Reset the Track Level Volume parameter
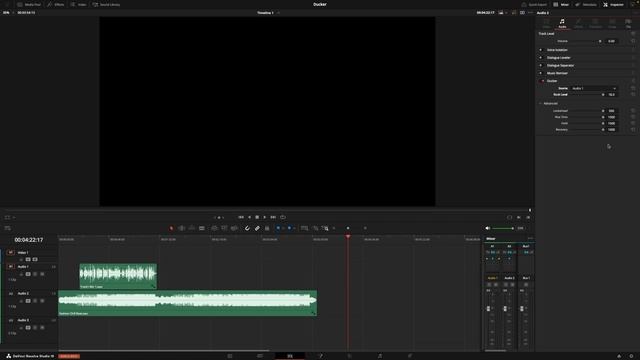Viewport: 640px width, 360px height. [633, 41]
